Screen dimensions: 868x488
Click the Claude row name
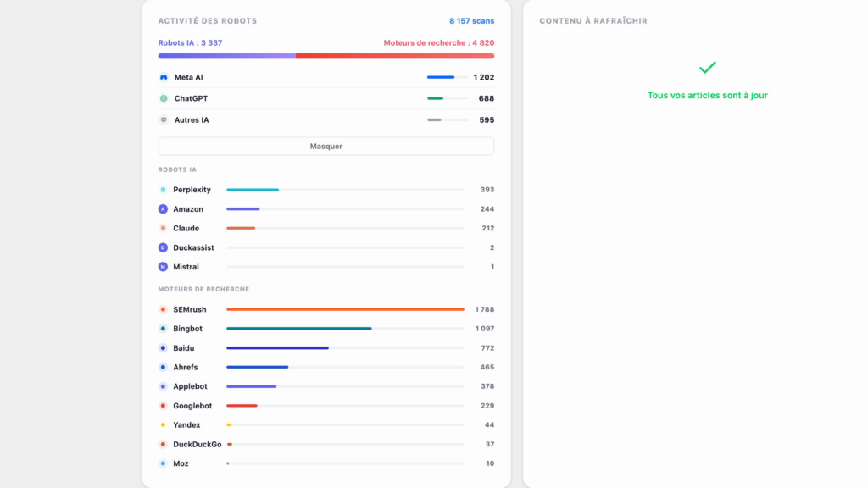[x=186, y=228]
